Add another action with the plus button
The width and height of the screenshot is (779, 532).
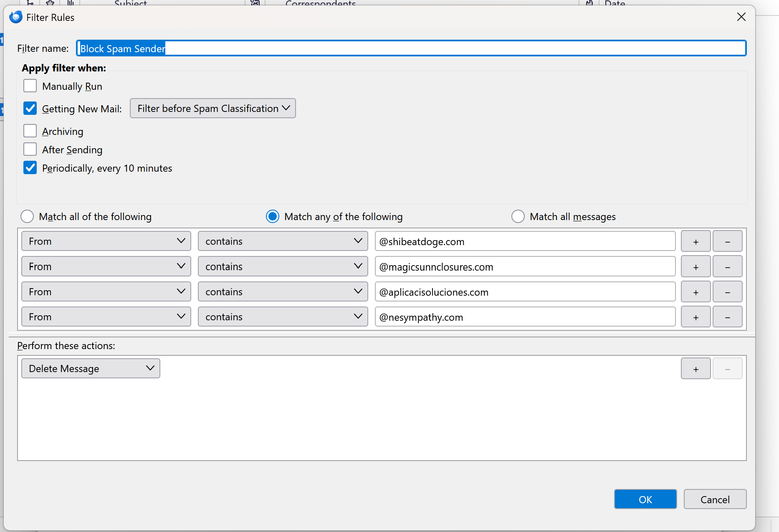point(696,369)
